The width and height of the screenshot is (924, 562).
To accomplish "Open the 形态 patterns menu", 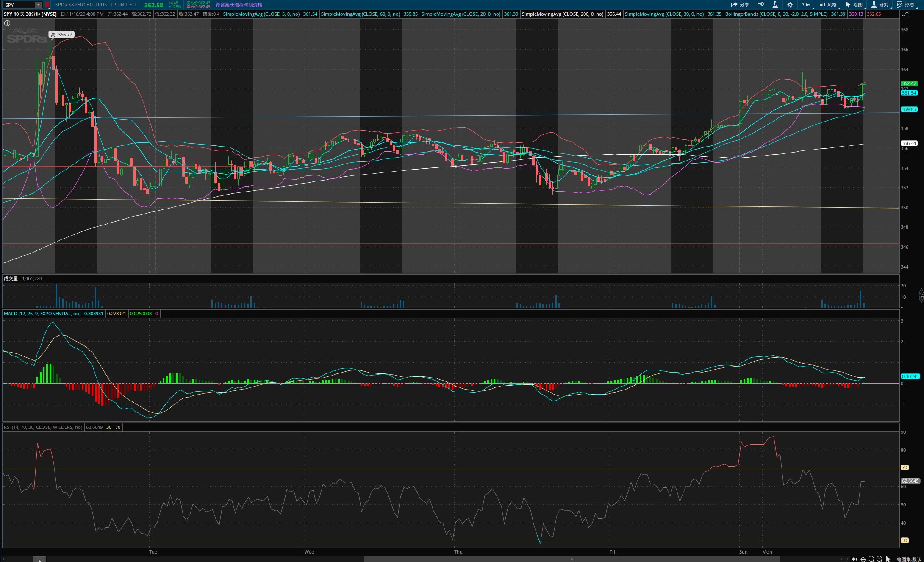I will point(906,5).
